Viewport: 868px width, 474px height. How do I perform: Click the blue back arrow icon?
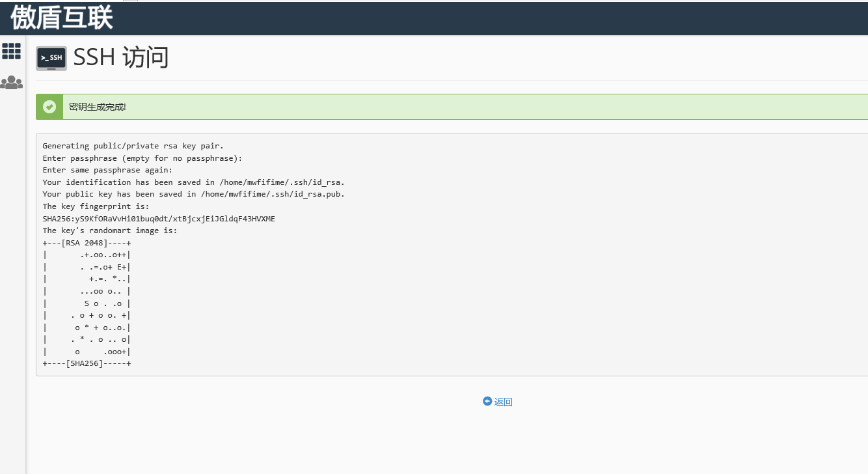[487, 401]
